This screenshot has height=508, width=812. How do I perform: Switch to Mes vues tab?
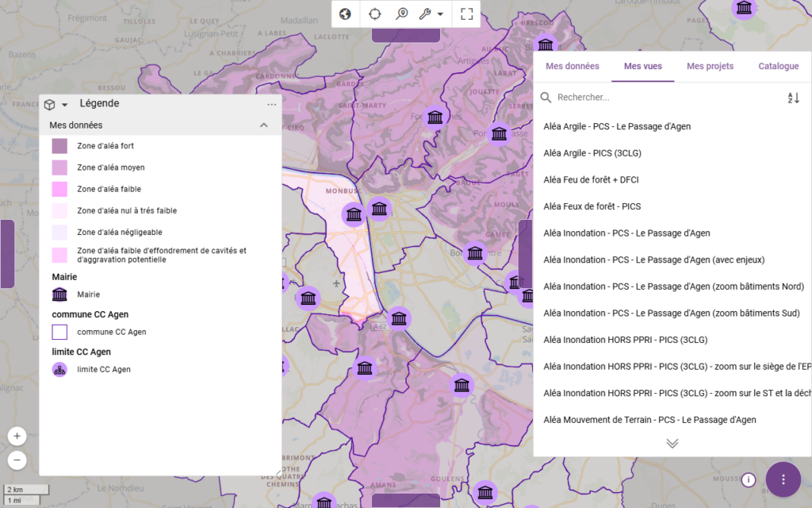tap(642, 67)
